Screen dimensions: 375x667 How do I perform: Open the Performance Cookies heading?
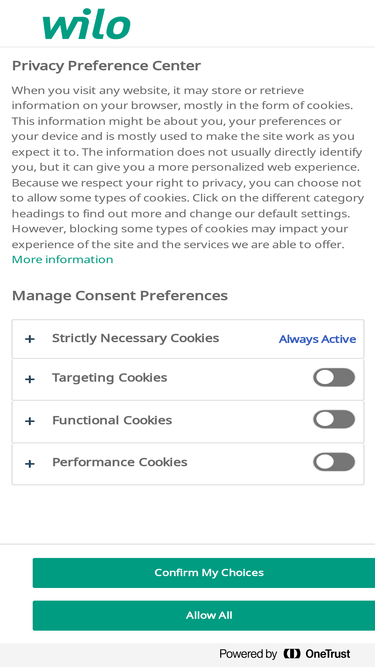point(120,462)
